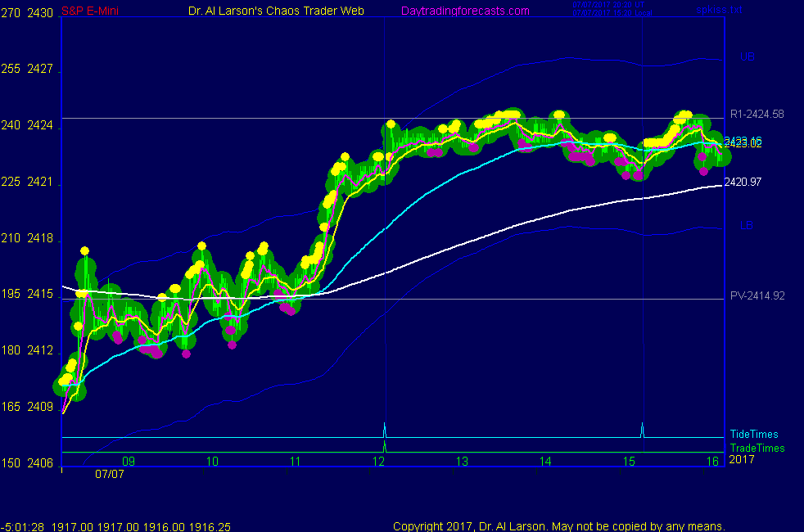
Task: Click the '14' hour label on time axis
Action: (x=545, y=462)
